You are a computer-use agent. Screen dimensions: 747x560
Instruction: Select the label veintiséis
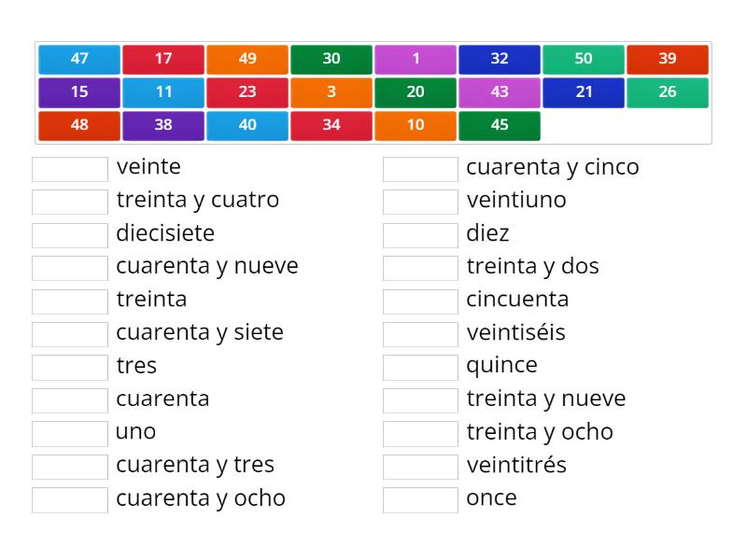click(x=515, y=333)
